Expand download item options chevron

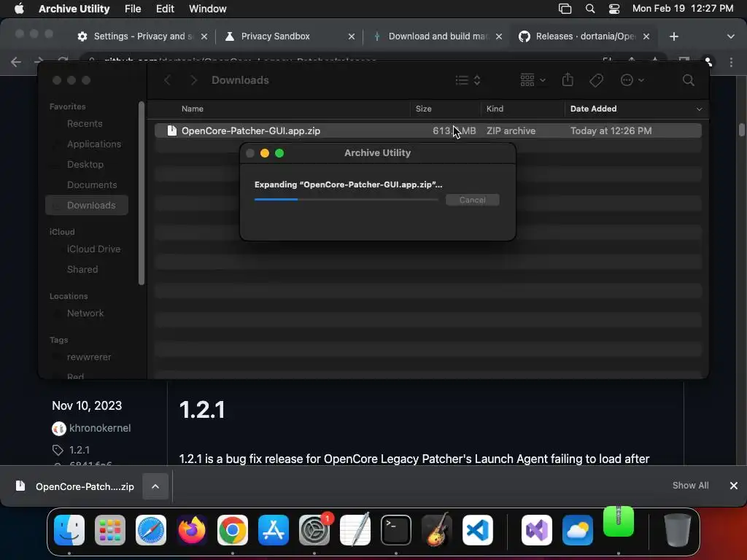click(155, 486)
